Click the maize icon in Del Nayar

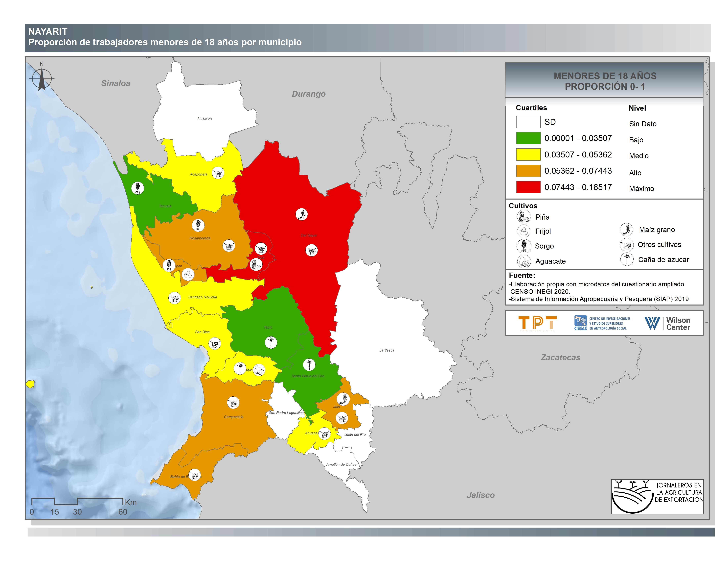(x=301, y=214)
